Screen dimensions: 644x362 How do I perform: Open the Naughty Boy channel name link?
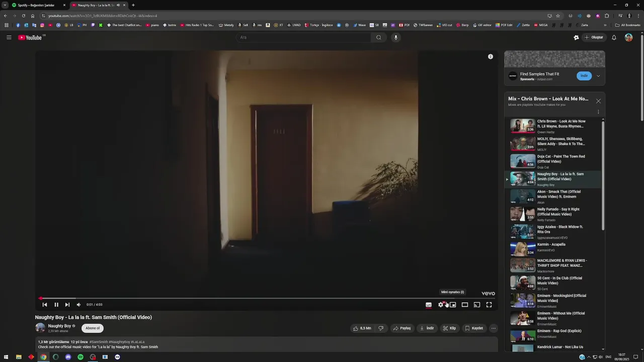coord(59,326)
